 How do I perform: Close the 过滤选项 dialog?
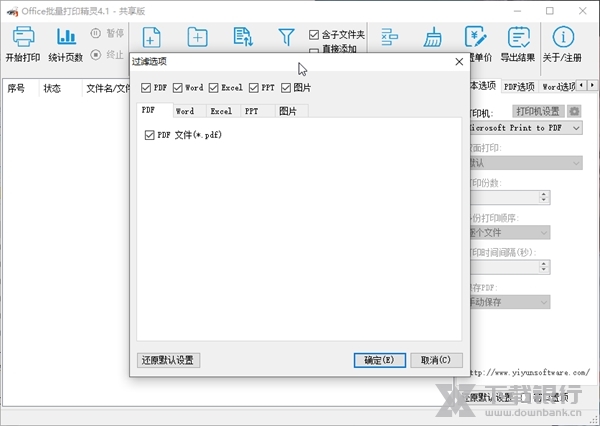[459, 62]
